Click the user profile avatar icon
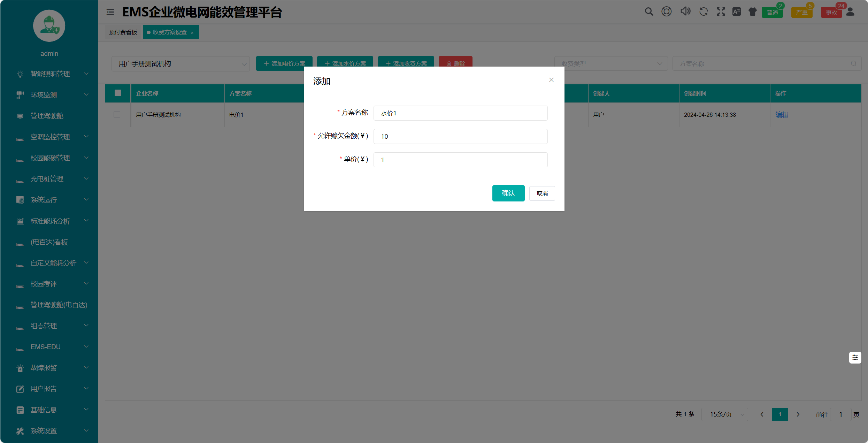This screenshot has width=868, height=443. (850, 12)
